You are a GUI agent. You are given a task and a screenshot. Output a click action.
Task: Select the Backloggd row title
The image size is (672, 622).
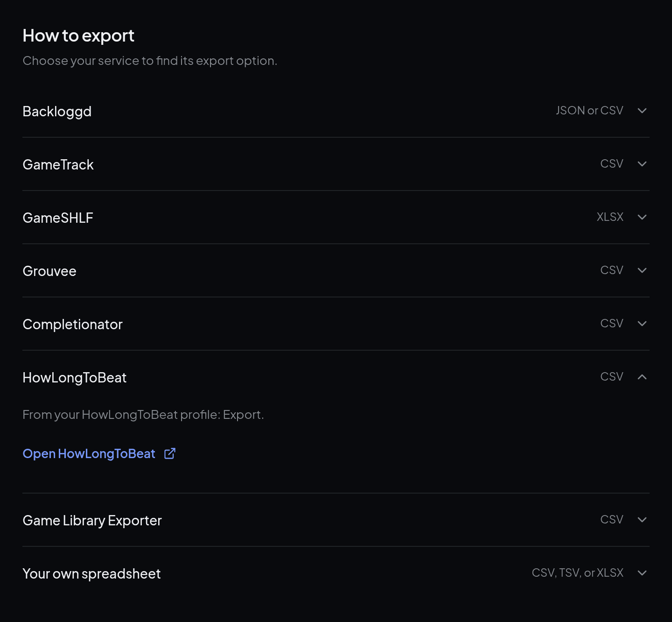coord(57,112)
